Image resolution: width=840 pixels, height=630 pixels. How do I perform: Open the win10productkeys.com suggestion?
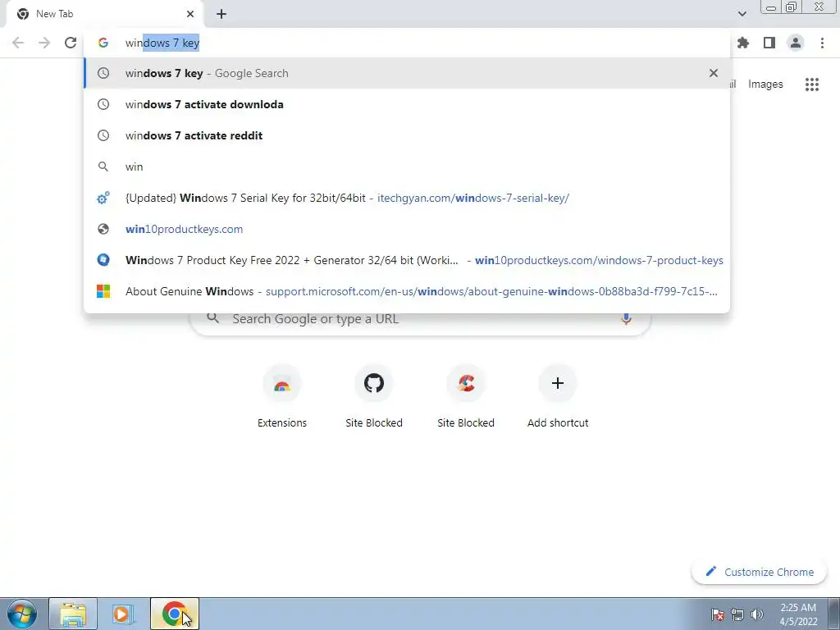(407, 229)
